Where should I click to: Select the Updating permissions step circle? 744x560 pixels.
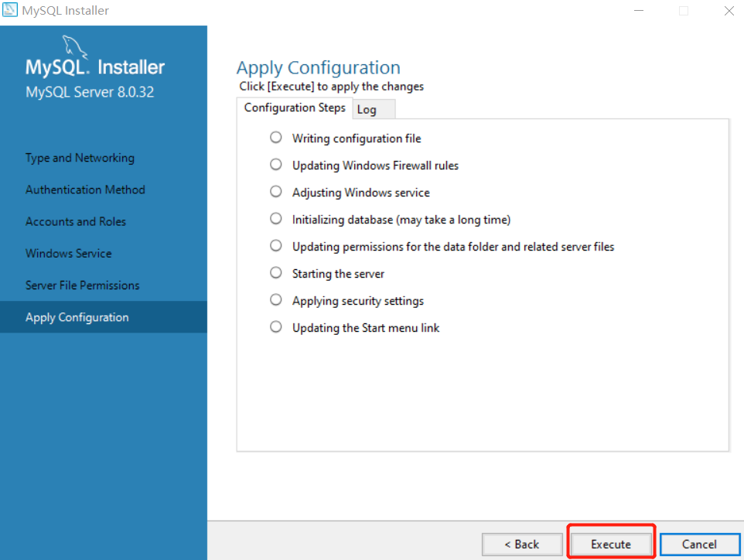(275, 246)
